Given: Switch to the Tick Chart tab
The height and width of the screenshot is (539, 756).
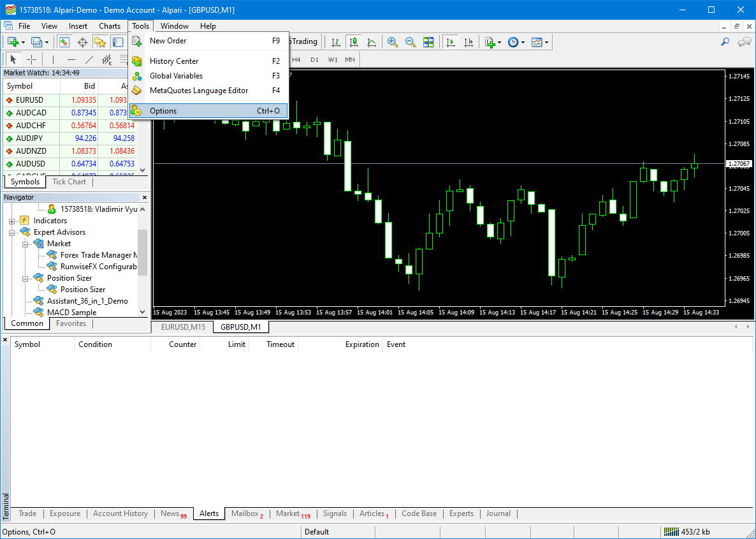Looking at the screenshot, I should (69, 182).
